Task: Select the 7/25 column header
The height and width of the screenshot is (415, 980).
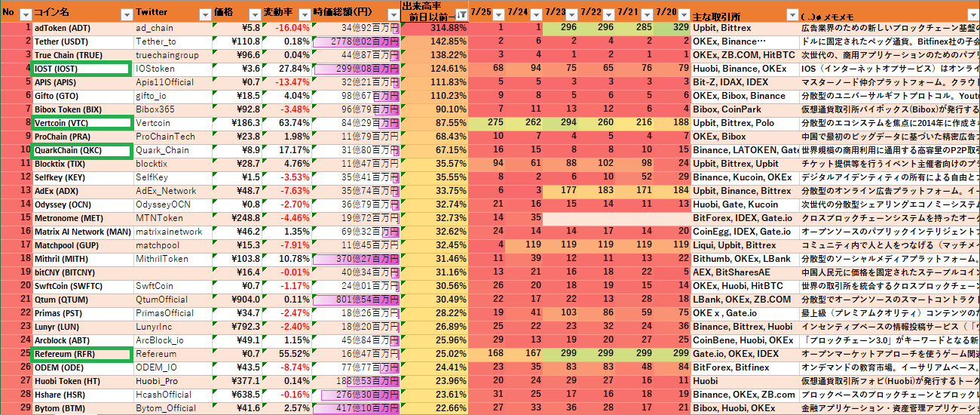Action: [480, 13]
